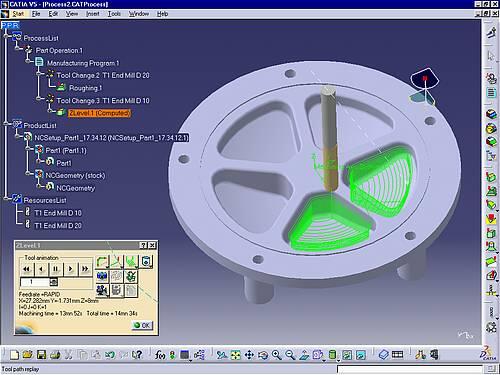
Task: Collapse the ProductList tree node
Action: (6, 124)
